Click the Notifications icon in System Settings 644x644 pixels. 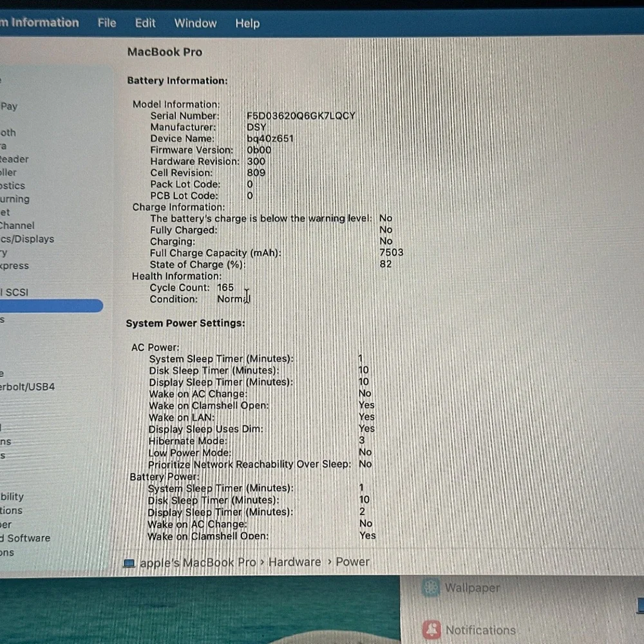[x=431, y=629]
